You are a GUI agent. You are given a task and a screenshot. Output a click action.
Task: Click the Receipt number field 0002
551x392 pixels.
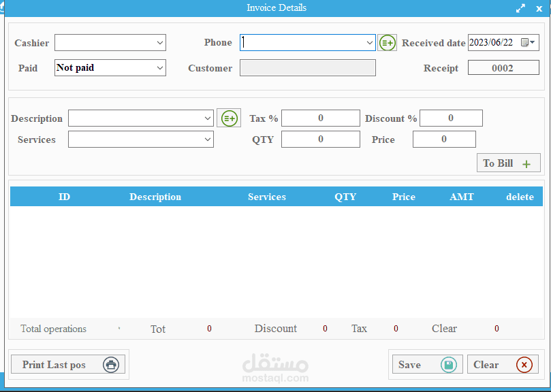[x=503, y=68]
